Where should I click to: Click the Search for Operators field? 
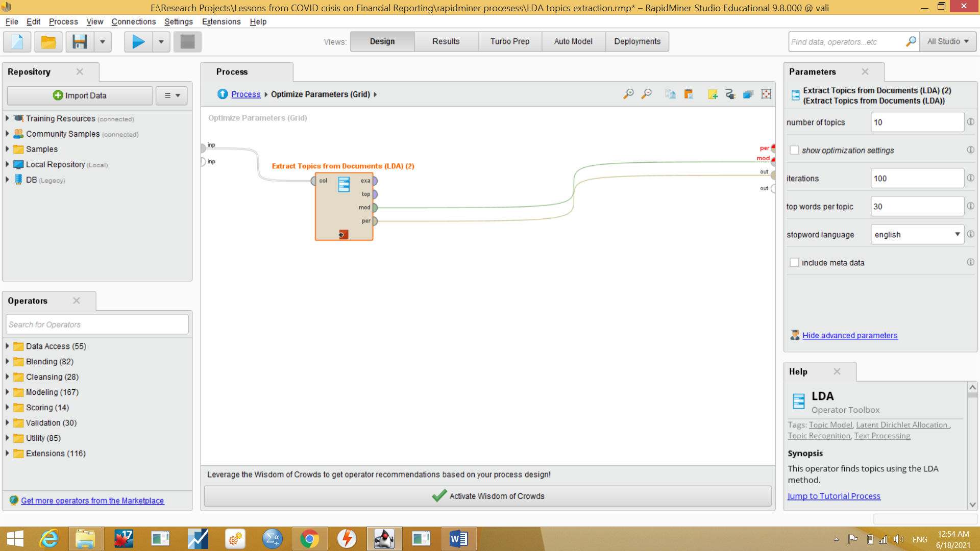(97, 324)
